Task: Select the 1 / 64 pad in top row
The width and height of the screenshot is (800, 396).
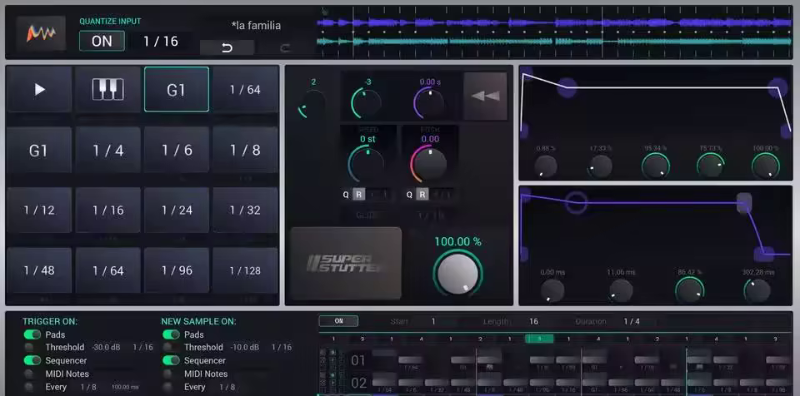Action: (245, 89)
